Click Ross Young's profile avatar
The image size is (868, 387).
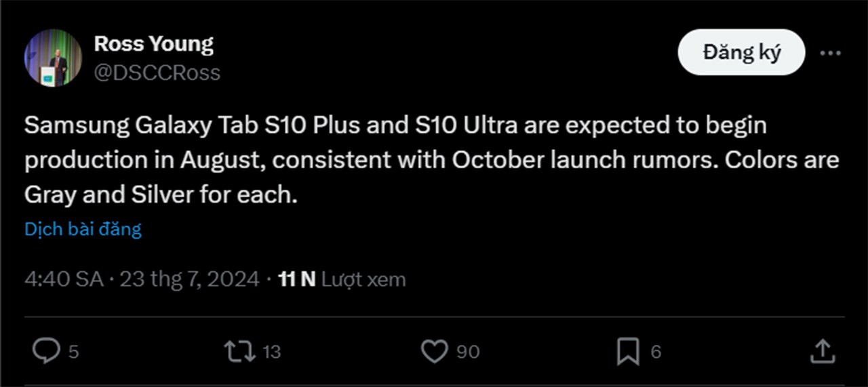point(54,58)
